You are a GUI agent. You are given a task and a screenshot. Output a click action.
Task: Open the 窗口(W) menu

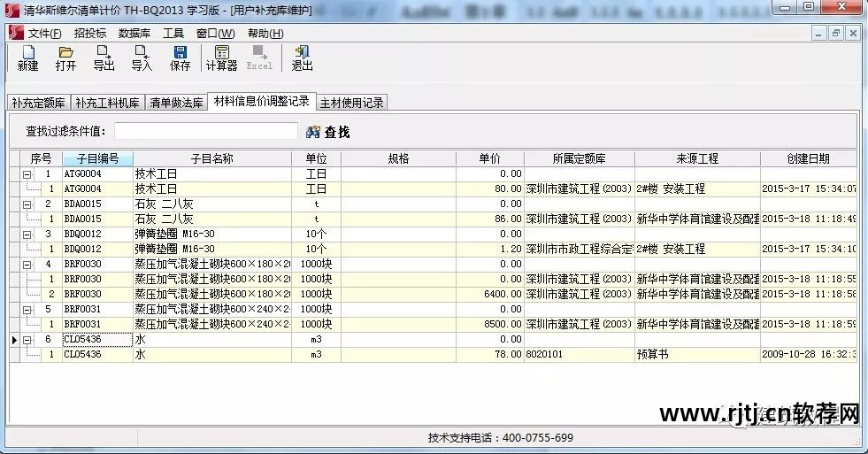tap(215, 34)
